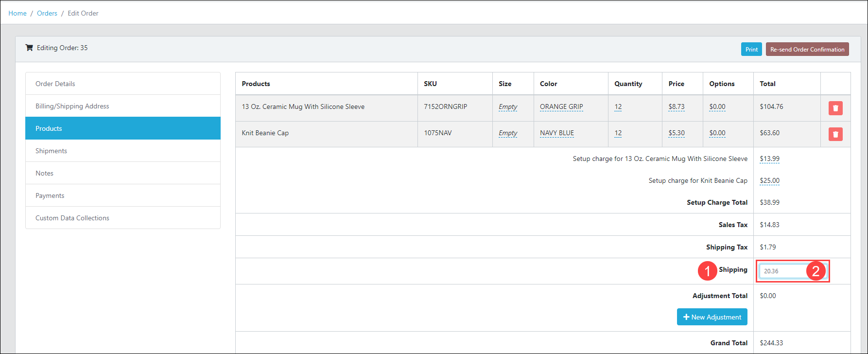
Task: Edit $13.99 mug setup charge
Action: 769,159
